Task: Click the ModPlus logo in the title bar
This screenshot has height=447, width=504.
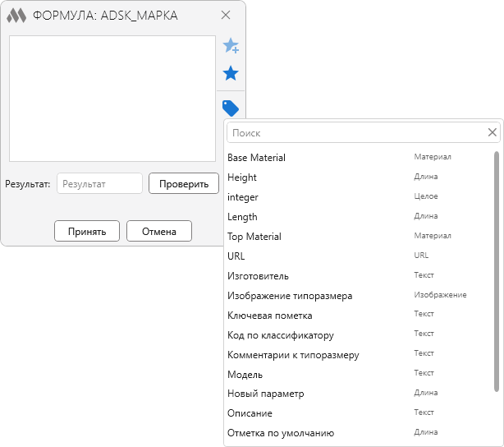Action: point(16,16)
